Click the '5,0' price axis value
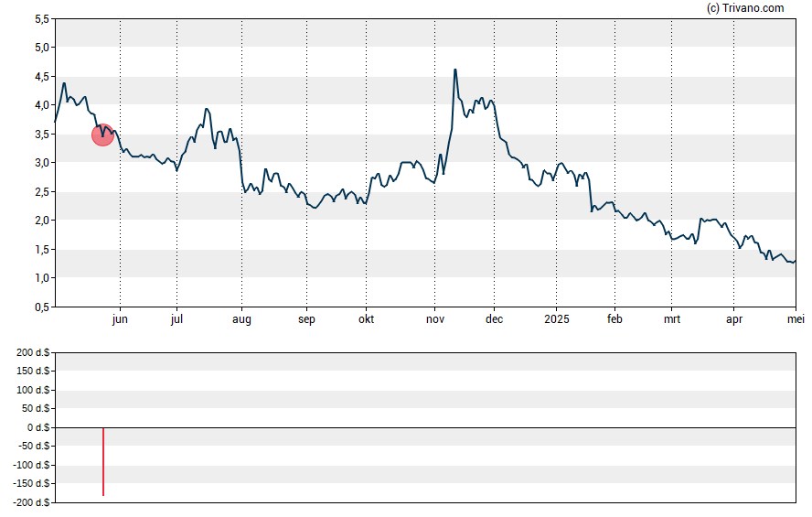 42,48
